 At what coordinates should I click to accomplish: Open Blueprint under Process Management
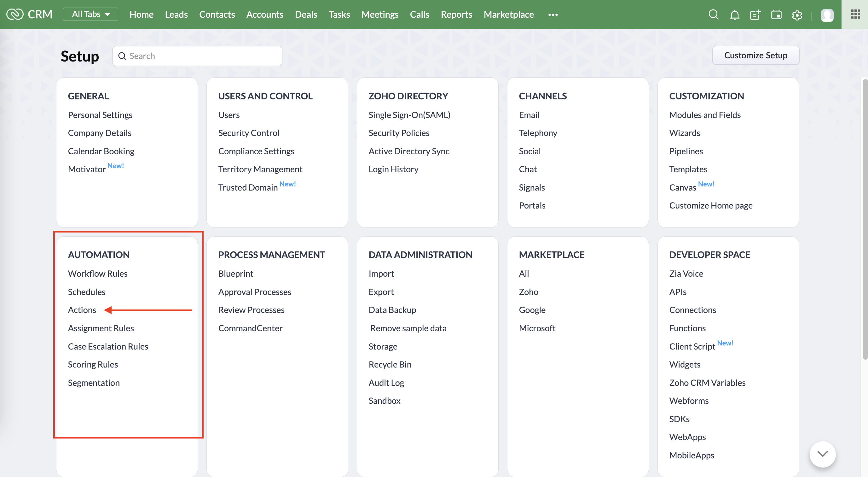(x=235, y=274)
